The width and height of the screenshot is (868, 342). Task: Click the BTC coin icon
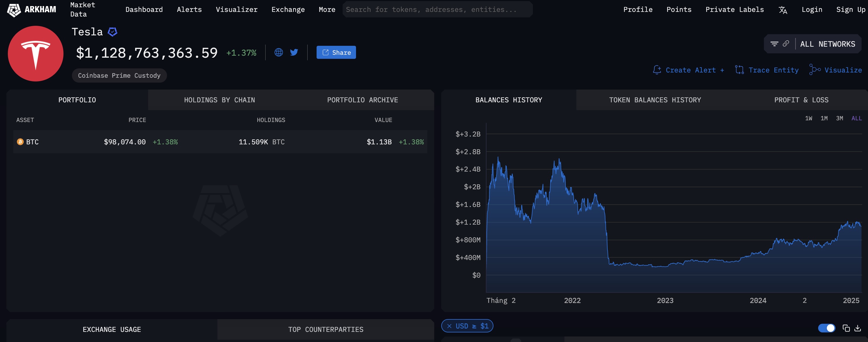pos(20,142)
